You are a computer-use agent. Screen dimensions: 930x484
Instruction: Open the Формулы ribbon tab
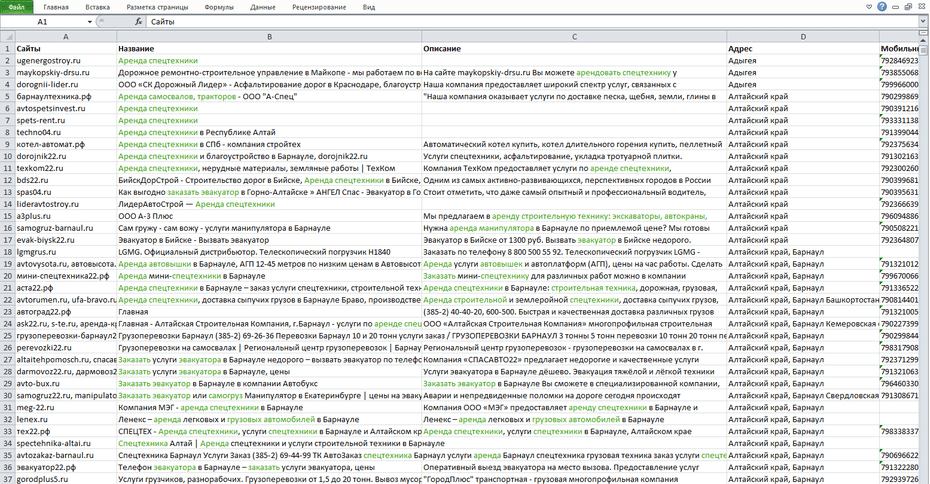219,6
